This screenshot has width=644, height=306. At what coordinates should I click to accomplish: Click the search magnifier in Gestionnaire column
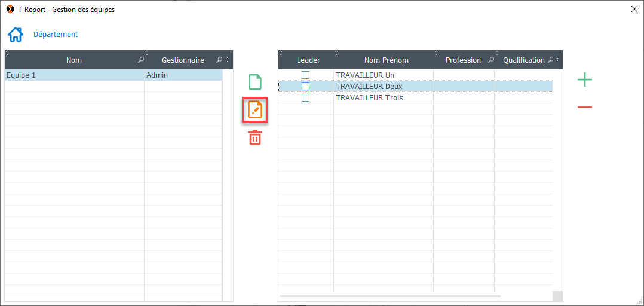[x=219, y=60]
